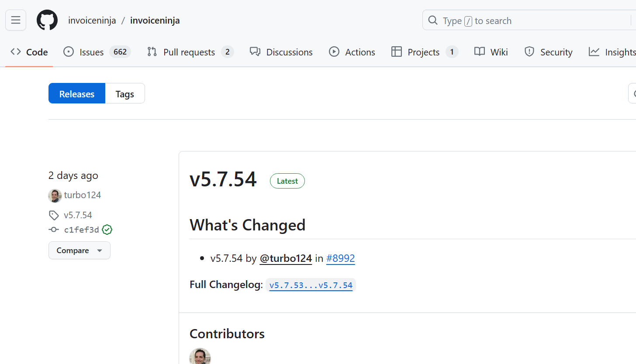Click the search magnifier icon
This screenshot has height=364, width=636.
coord(433,21)
